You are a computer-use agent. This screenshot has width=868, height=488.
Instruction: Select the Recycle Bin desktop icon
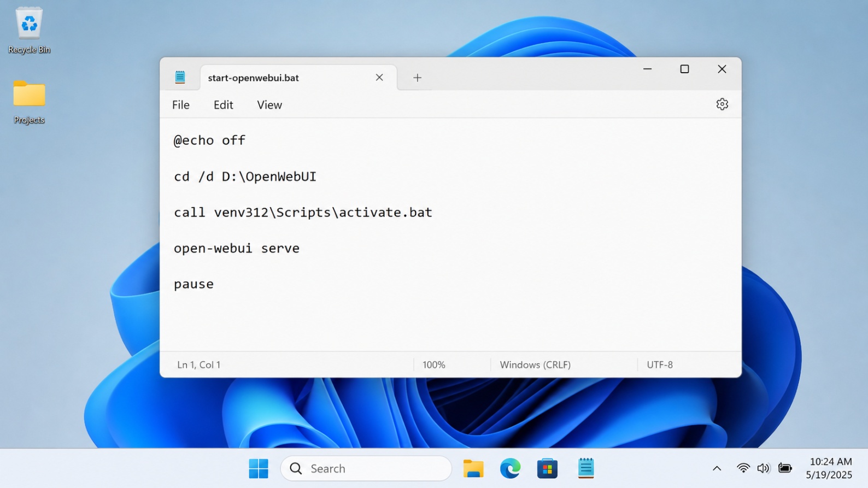(x=29, y=31)
